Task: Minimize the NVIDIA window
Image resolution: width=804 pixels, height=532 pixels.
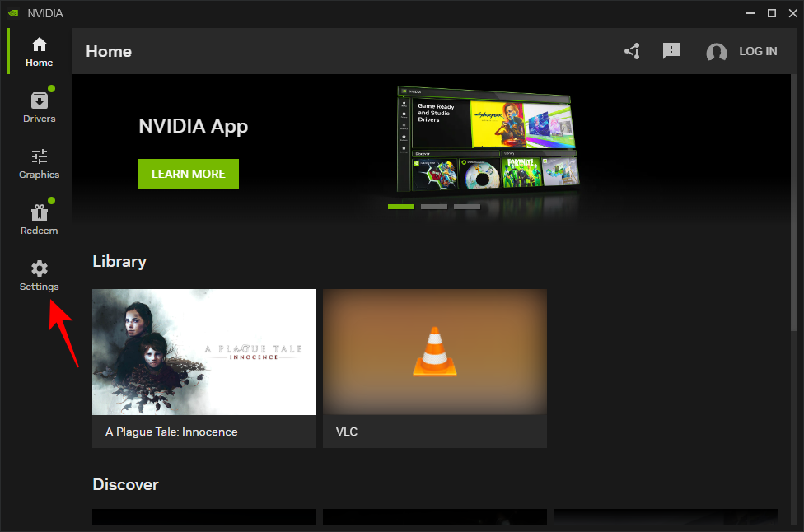Action: (x=750, y=13)
